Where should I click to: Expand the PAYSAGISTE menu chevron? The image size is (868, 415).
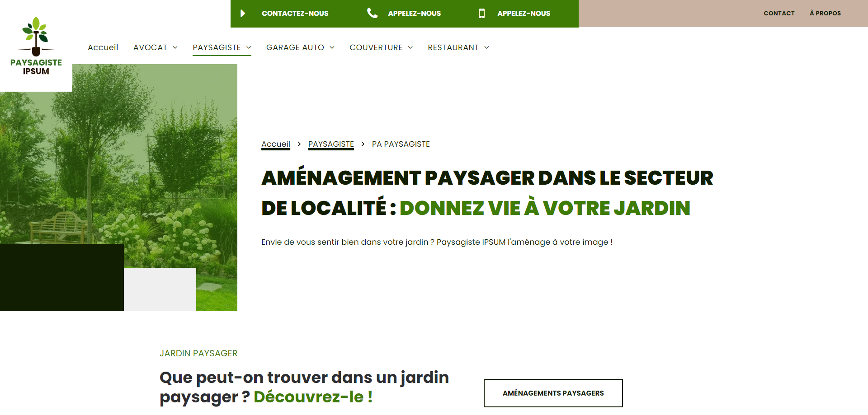click(249, 48)
